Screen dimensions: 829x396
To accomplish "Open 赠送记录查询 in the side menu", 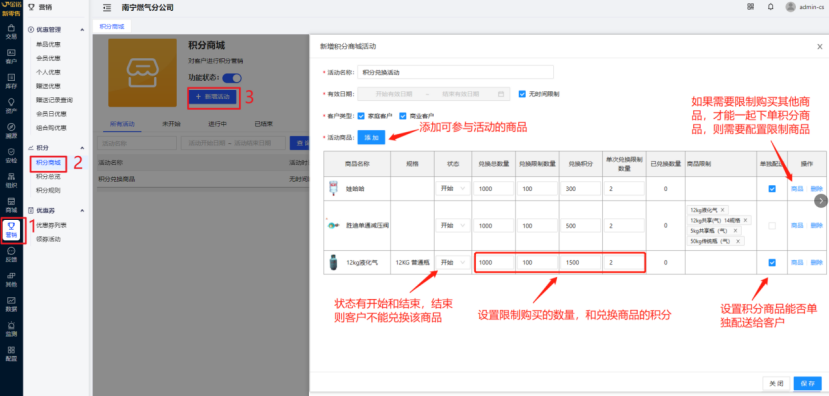I will coord(54,99).
